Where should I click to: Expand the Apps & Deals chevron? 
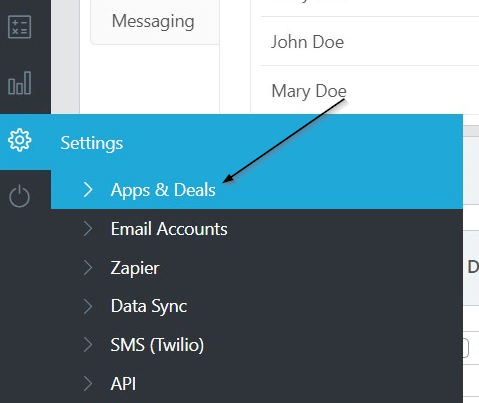(x=88, y=190)
